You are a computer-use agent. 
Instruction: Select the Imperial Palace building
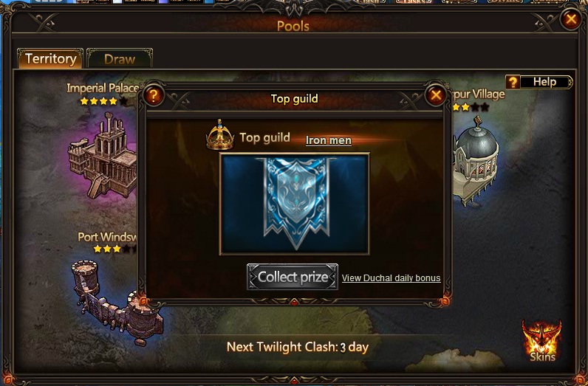(x=103, y=156)
